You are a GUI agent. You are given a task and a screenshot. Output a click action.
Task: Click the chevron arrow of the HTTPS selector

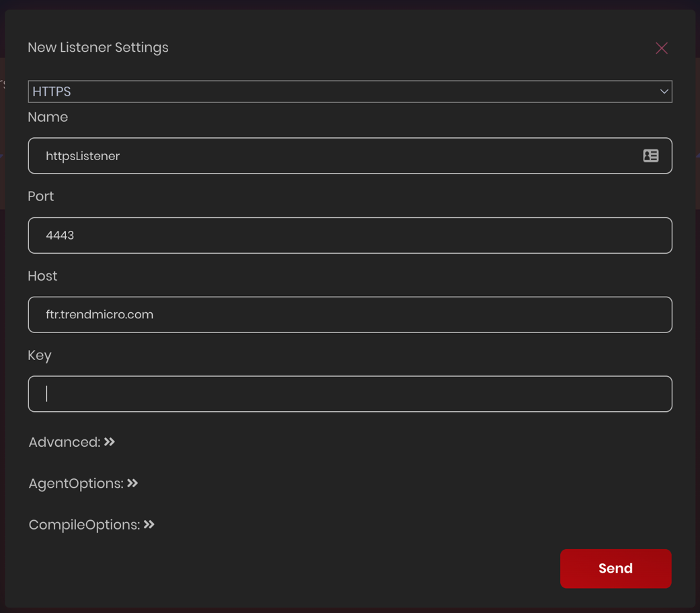click(664, 92)
